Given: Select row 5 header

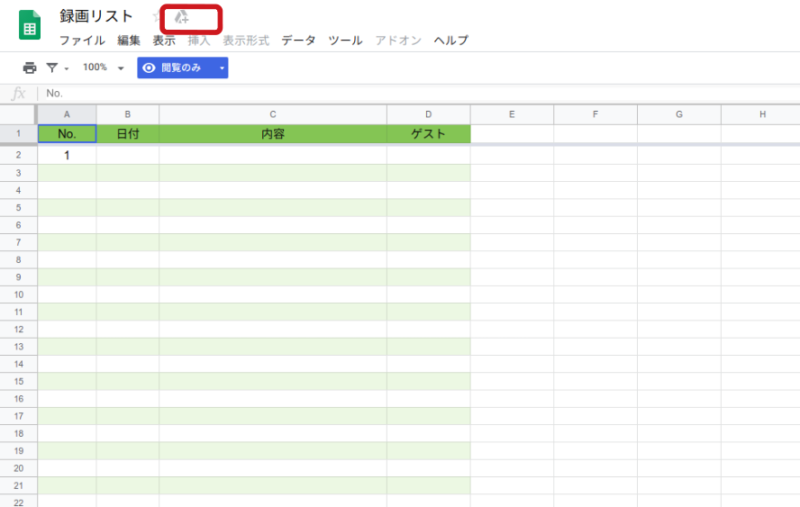Looking at the screenshot, I should coord(18,208).
